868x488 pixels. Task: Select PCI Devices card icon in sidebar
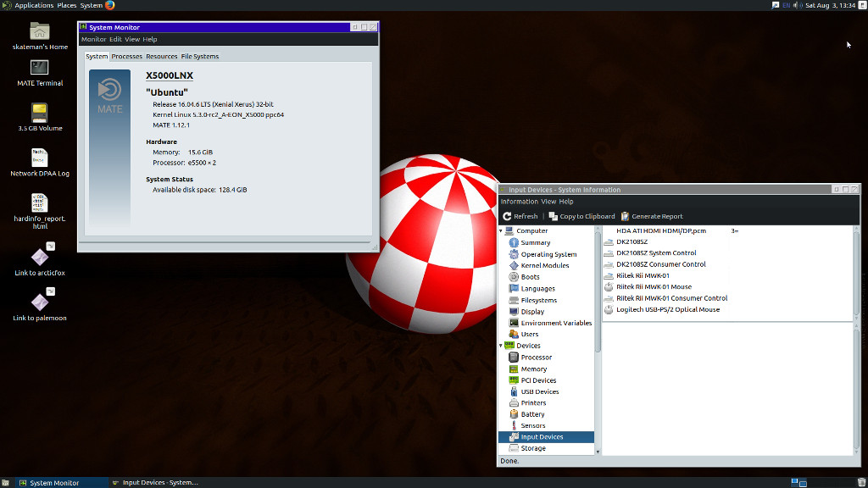[514, 380]
